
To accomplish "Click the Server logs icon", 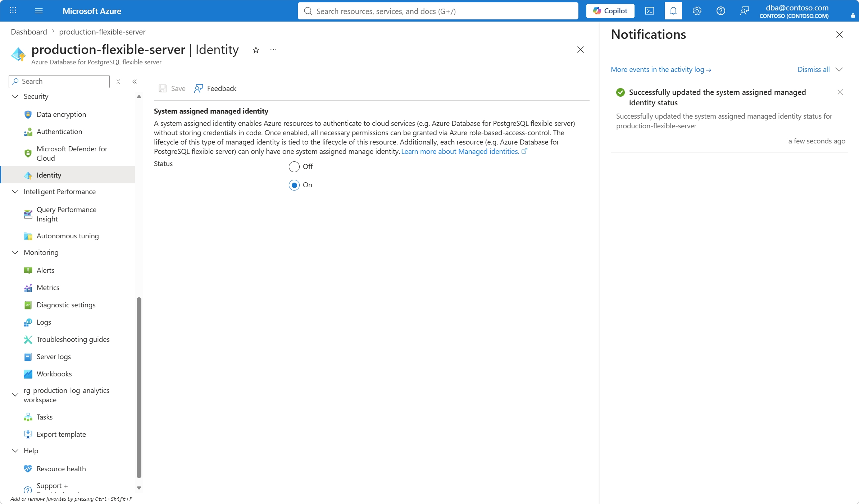I will (x=28, y=357).
